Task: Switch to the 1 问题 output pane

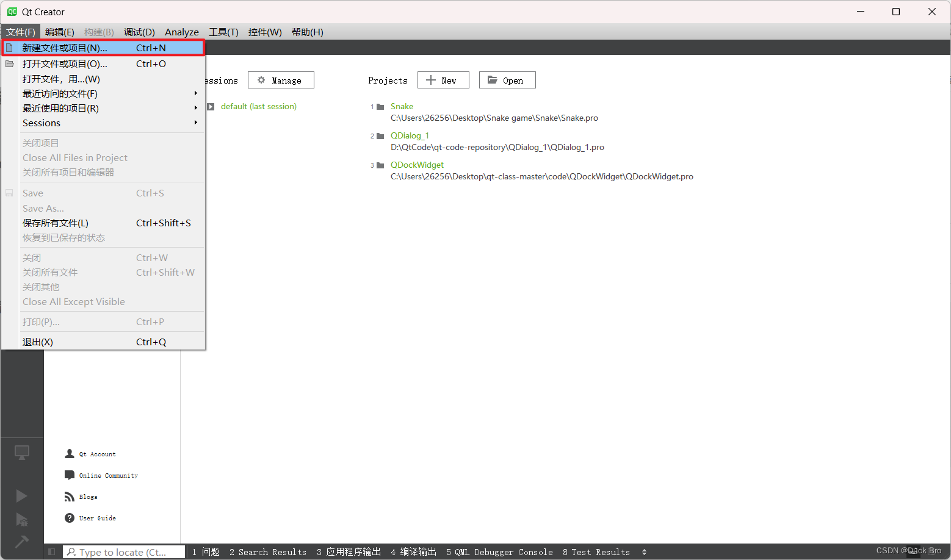Action: [206, 552]
